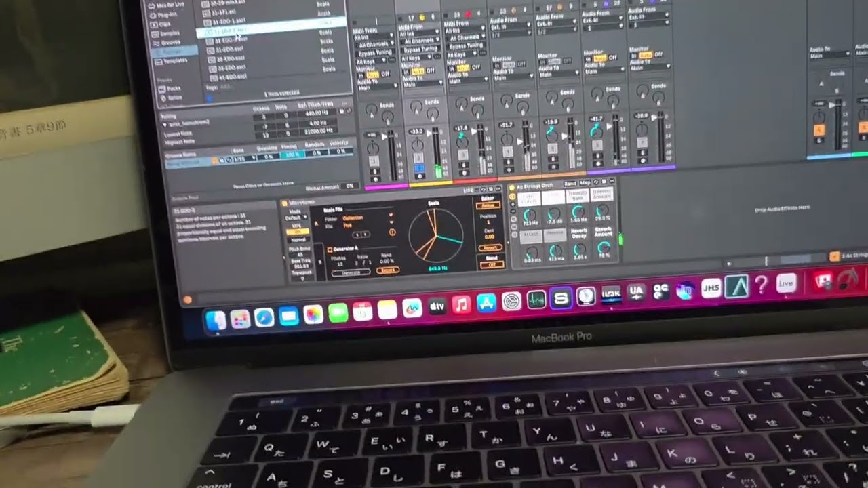Viewport: 868px width, 488px height.
Task: Click the Microtuner device on/off icon
Action: pyautogui.click(x=284, y=203)
